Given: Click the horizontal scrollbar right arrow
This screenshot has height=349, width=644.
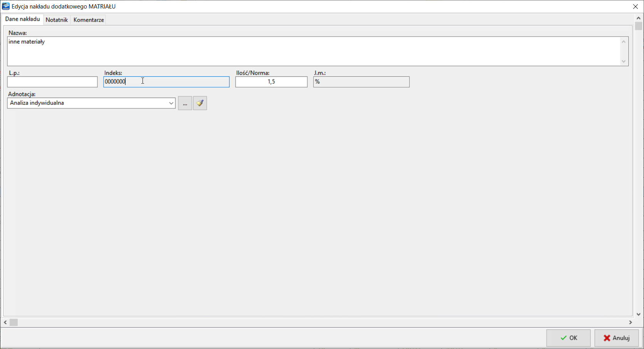Looking at the screenshot, I should (x=631, y=322).
